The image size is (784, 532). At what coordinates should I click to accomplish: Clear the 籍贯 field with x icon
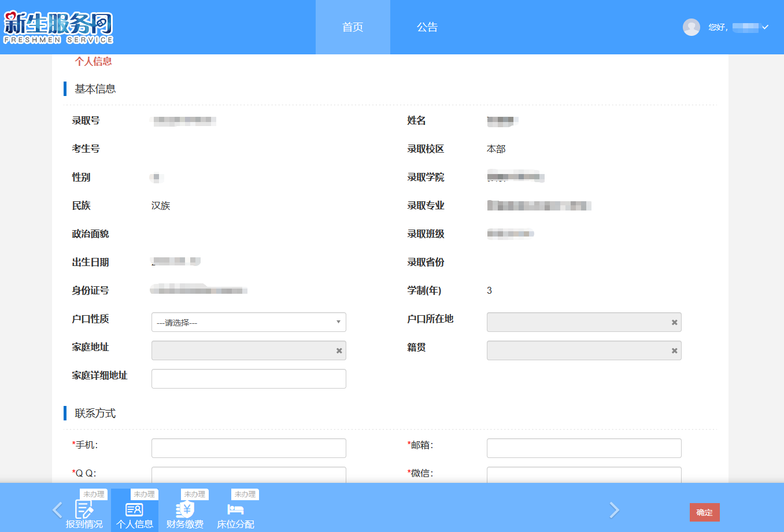(x=674, y=351)
